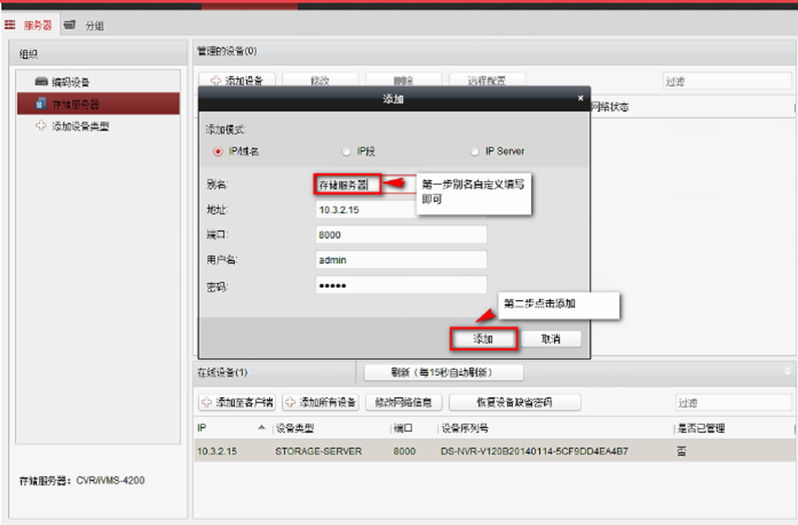The height and width of the screenshot is (525, 798).
Task: Open the 服务器 tab
Action: click(x=29, y=25)
